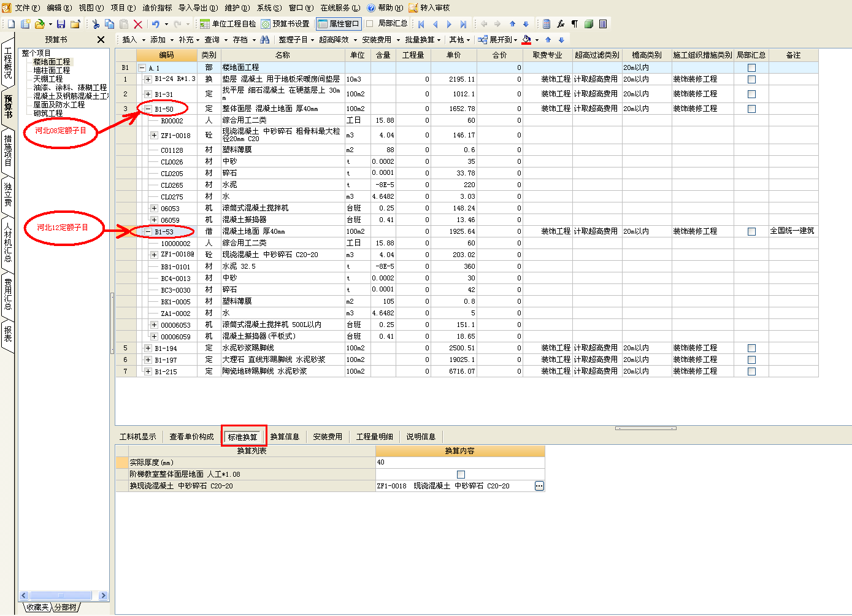Click the help question mark 帮助 item

pyautogui.click(x=385, y=7)
